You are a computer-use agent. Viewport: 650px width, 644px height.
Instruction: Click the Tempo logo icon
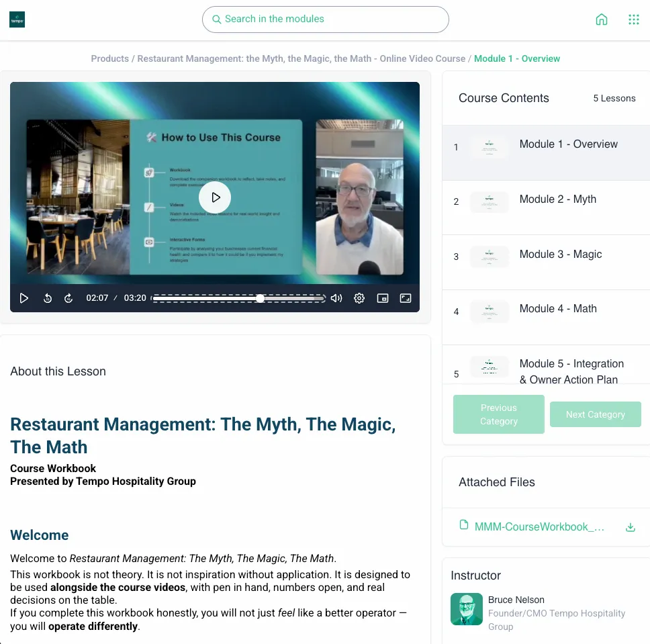coord(17,19)
